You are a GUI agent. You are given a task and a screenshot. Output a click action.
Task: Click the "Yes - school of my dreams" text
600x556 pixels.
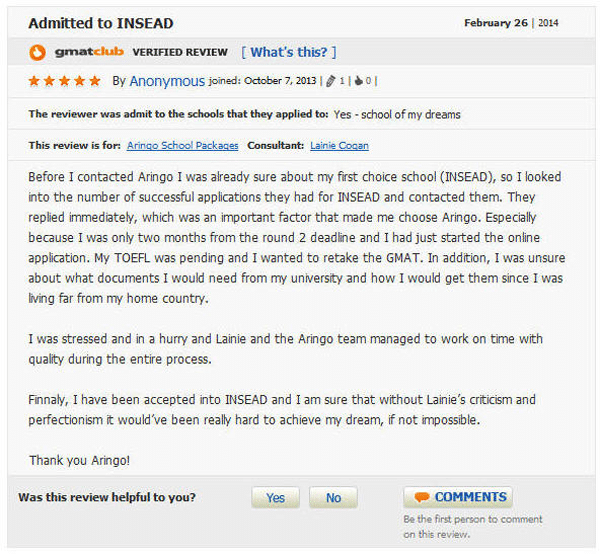397,114
